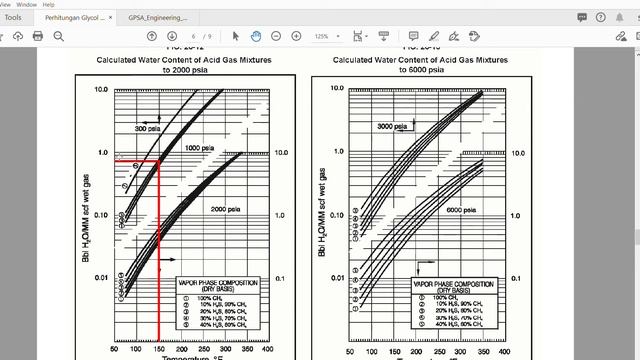Open the help question mark icon
640x360 pixels.
pyautogui.click(x=600, y=17)
